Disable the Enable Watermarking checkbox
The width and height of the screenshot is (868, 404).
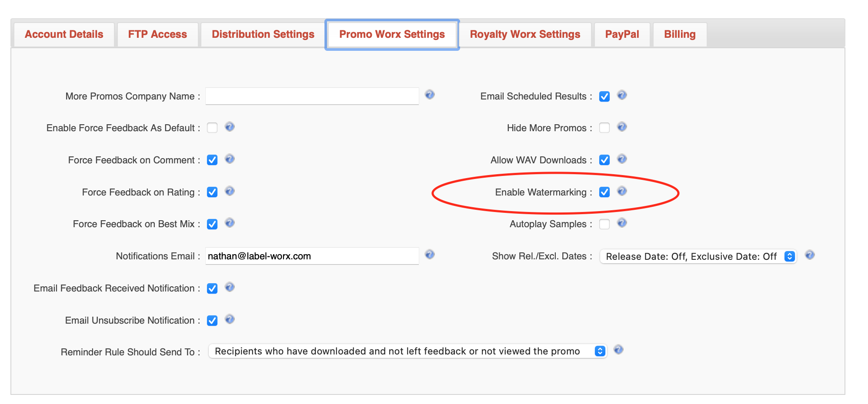[x=604, y=192]
